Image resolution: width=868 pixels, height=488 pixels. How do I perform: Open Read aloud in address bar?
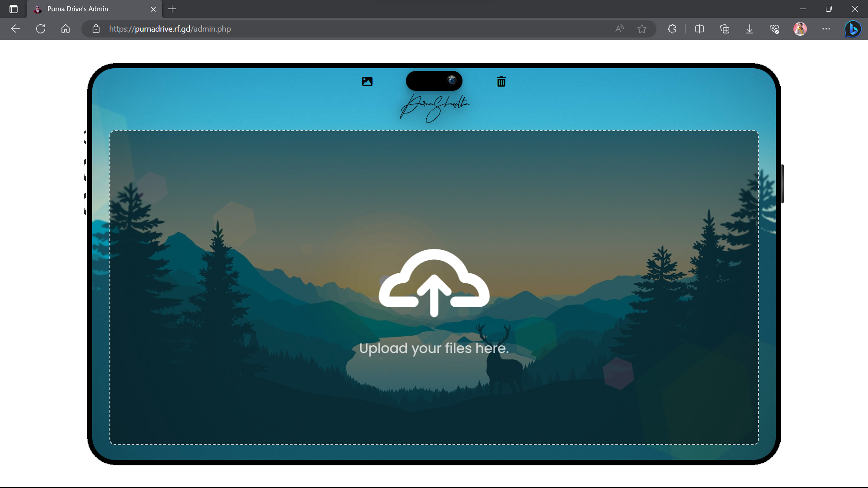point(619,29)
